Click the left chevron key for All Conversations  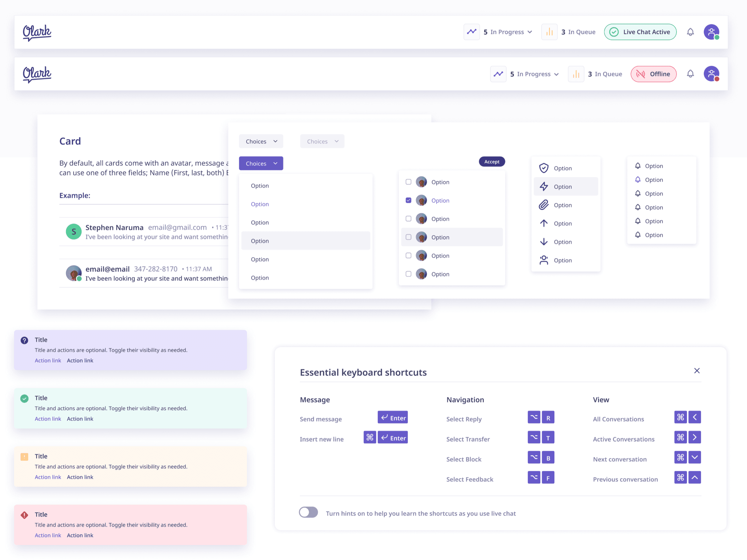pyautogui.click(x=694, y=417)
